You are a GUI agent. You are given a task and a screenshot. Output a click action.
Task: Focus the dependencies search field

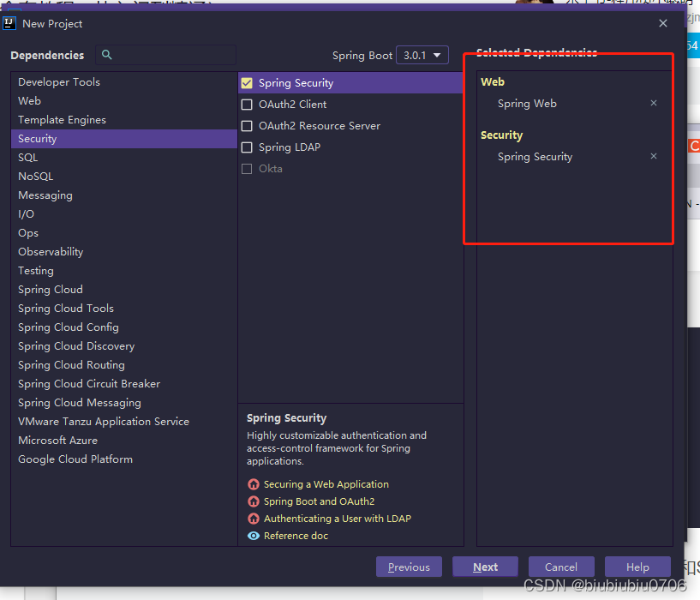tap(166, 55)
